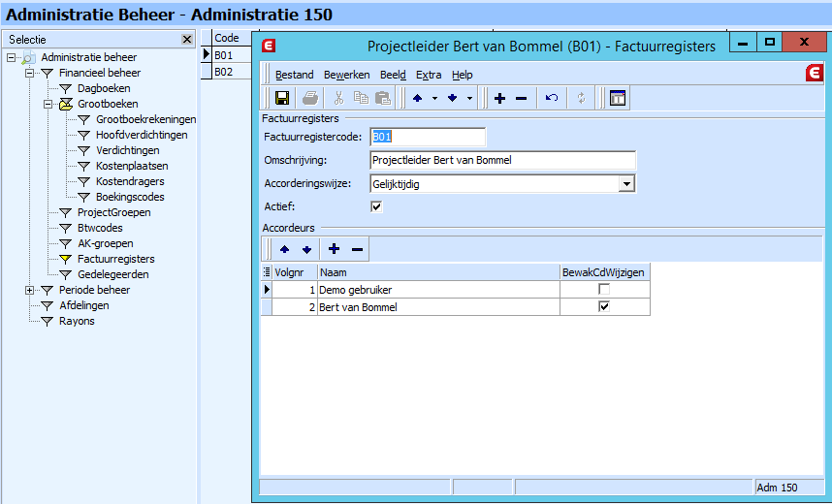Expand the Periode beheer tree node
The width and height of the screenshot is (832, 504).
[29, 290]
